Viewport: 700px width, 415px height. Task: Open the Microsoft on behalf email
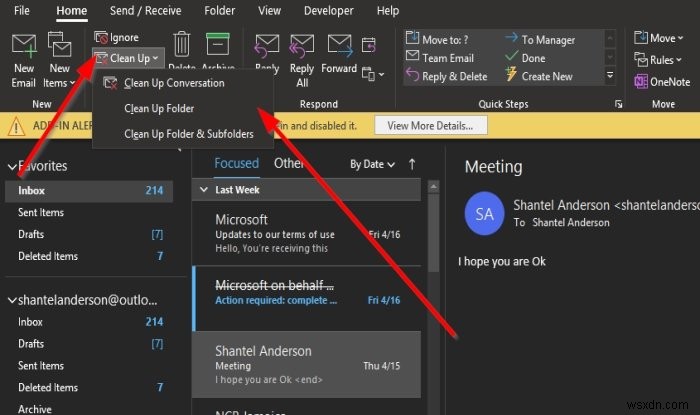point(307,299)
